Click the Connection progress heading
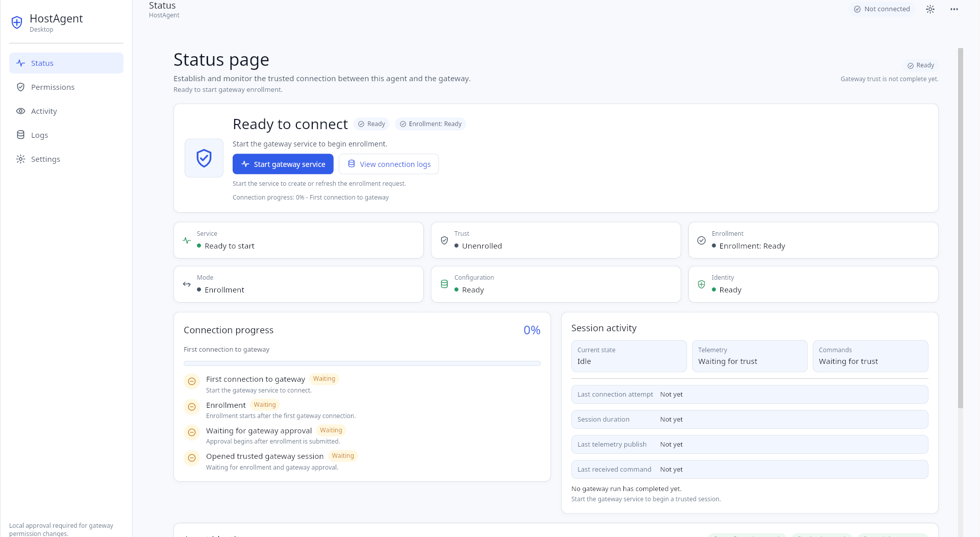Viewport: 980px width, 537px height. 229,330
